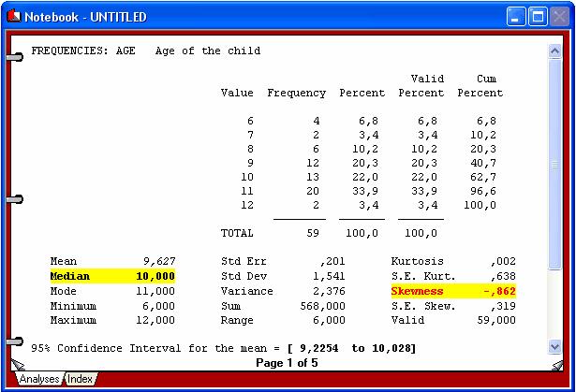
Task: Close the Notebook window
Action: pos(560,17)
